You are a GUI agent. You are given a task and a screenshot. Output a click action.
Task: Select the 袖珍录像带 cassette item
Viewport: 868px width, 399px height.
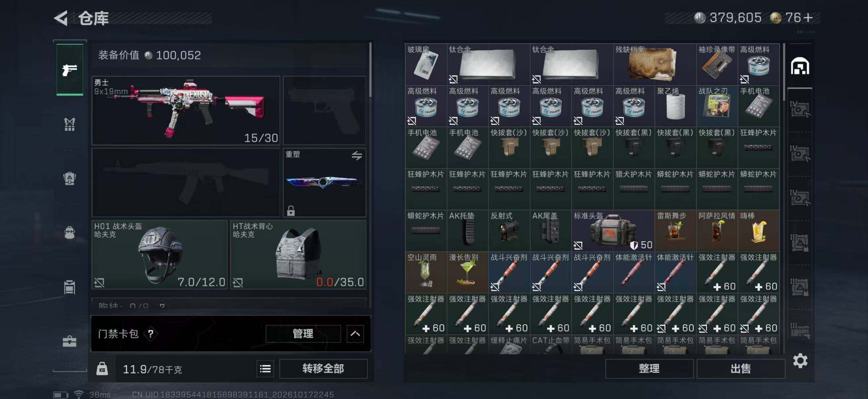click(717, 64)
